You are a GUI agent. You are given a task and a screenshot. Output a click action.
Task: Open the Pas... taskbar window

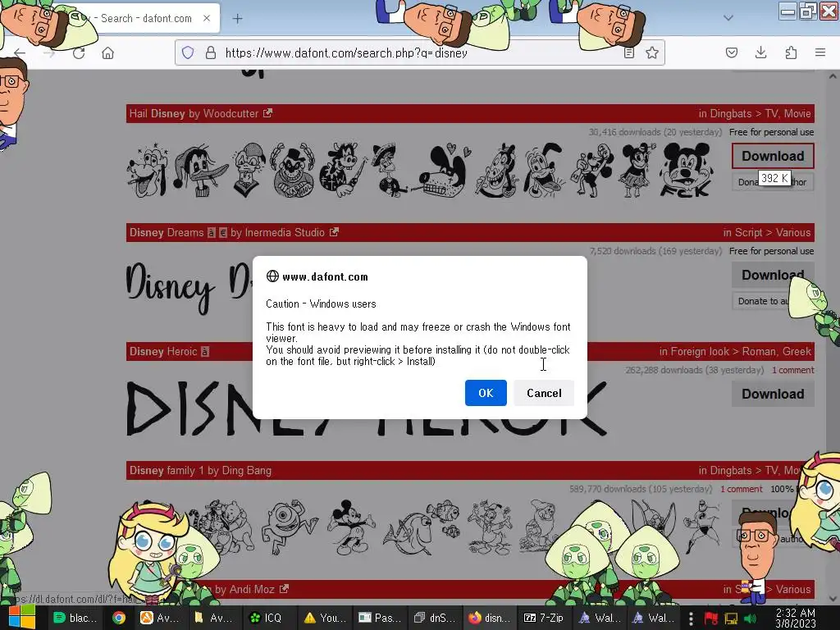point(379,618)
